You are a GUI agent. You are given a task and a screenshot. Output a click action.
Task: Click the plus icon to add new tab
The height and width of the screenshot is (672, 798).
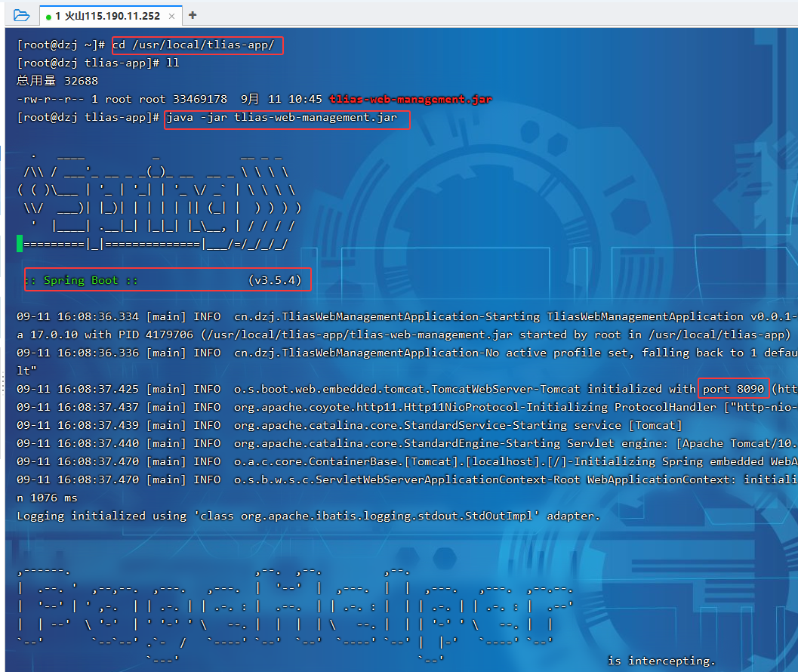pyautogui.click(x=193, y=15)
